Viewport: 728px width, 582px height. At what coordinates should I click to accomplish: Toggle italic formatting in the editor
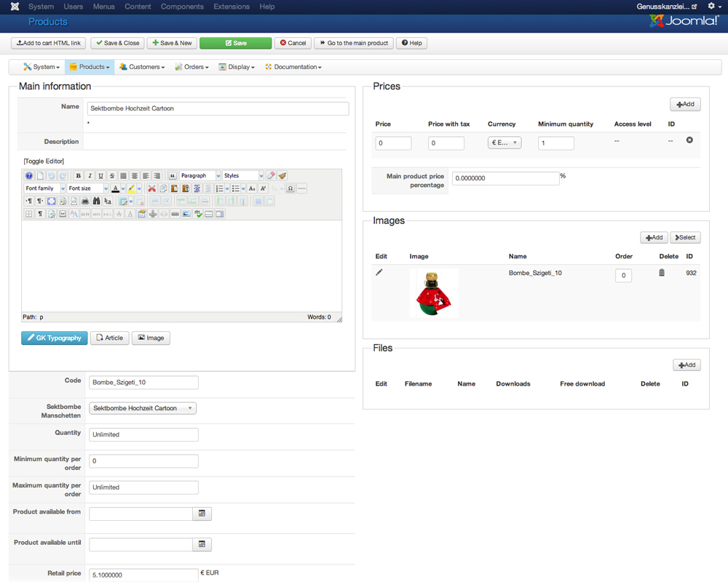pyautogui.click(x=90, y=176)
